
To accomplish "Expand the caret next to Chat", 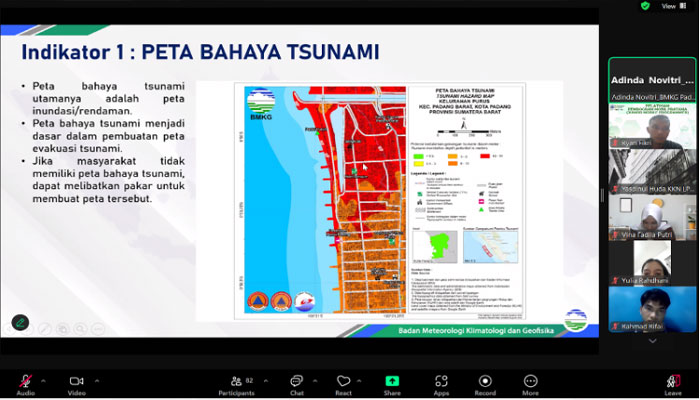I will (x=316, y=380).
